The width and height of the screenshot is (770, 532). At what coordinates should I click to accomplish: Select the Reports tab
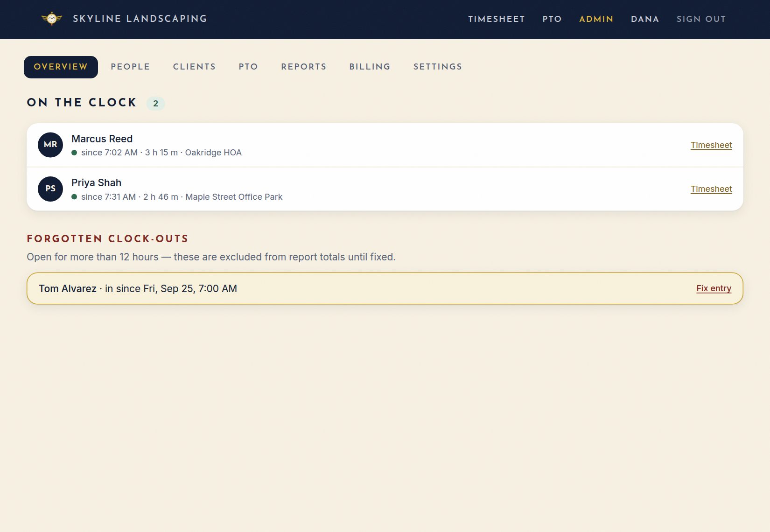click(x=304, y=67)
